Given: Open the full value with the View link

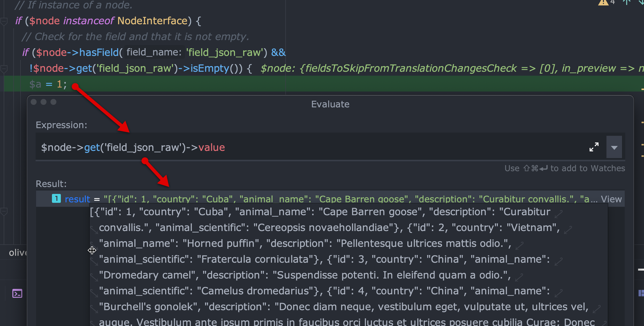Looking at the screenshot, I should click(613, 199).
